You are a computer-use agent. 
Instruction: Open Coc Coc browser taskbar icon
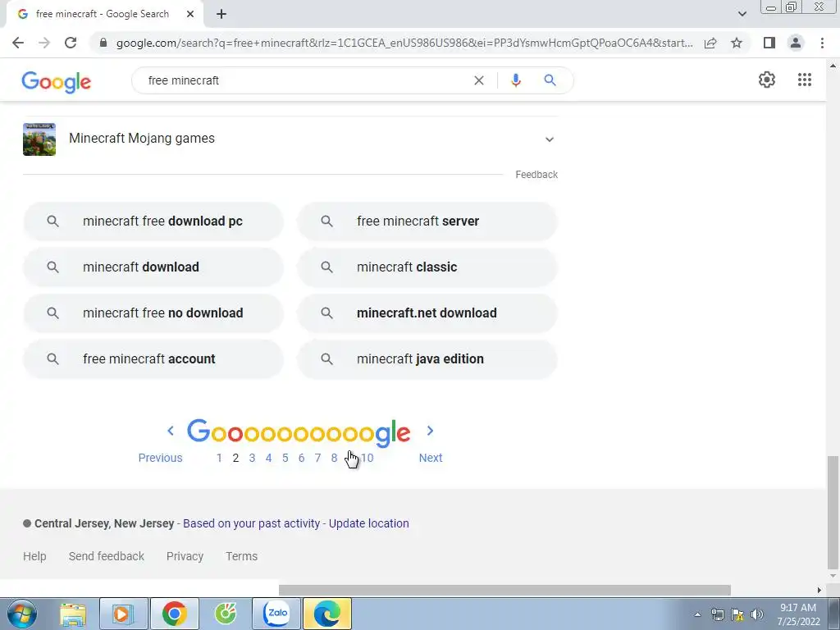[226, 614]
